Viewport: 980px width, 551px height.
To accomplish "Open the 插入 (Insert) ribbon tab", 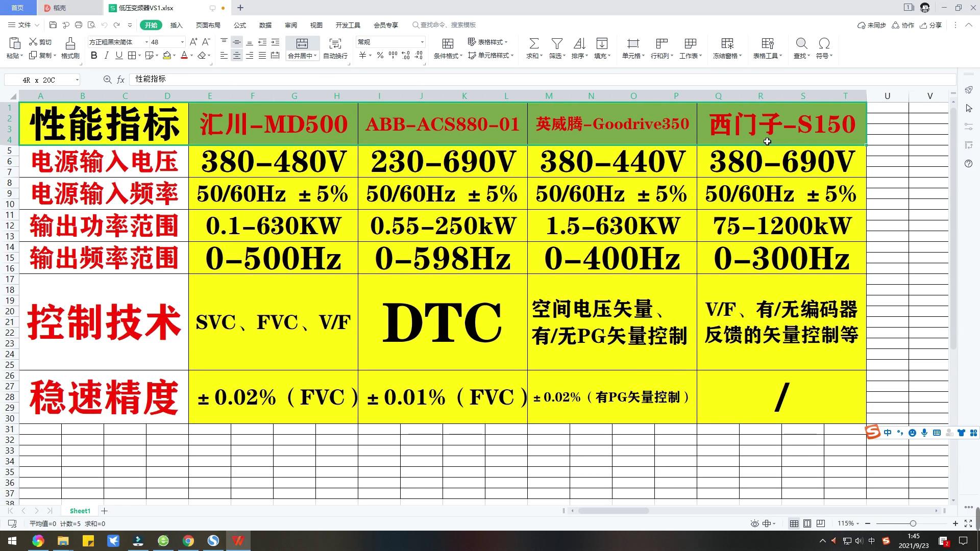I will 176,25.
